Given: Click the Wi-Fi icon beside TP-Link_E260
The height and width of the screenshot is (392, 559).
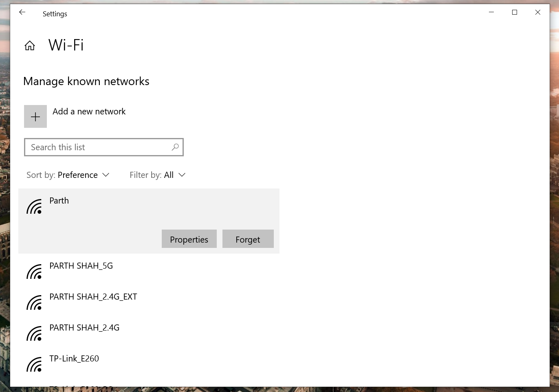Looking at the screenshot, I should click(x=34, y=364).
